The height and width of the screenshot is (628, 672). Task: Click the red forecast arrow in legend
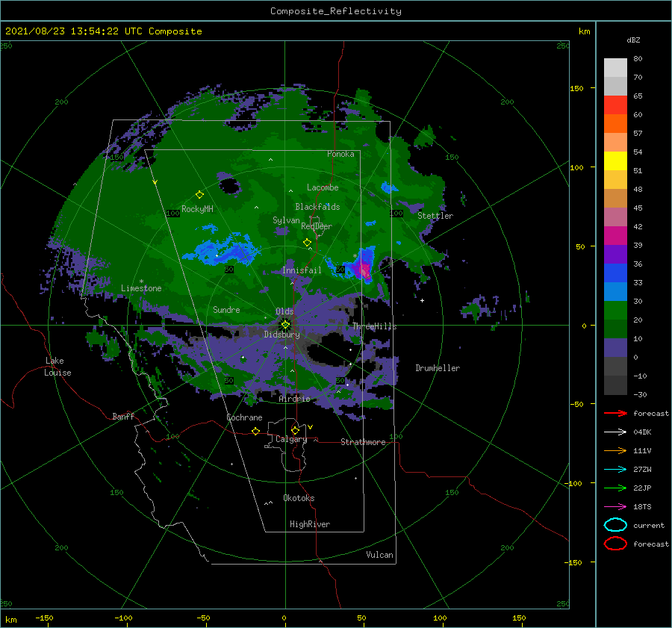tap(615, 413)
